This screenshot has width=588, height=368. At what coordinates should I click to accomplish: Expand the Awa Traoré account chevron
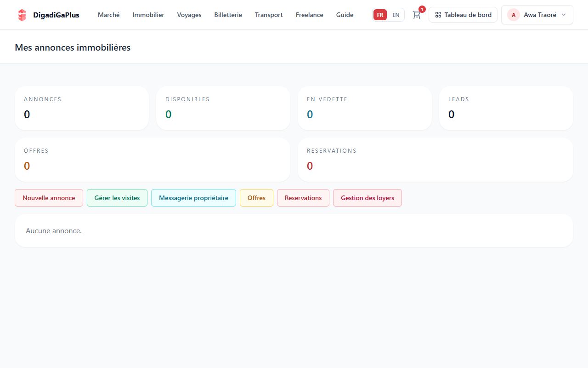click(564, 15)
